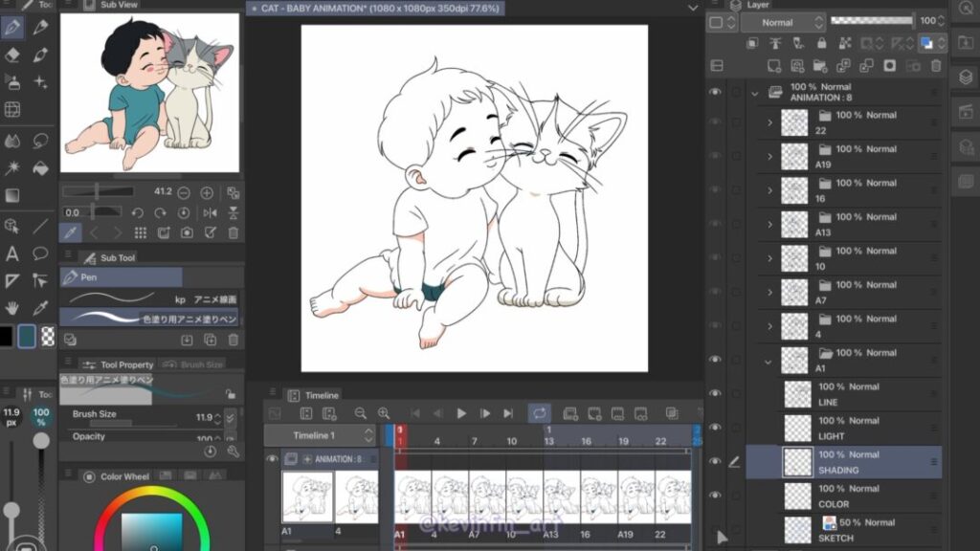The height and width of the screenshot is (551, 980).
Task: Flip Sub View horizontally
Action: coord(211,213)
